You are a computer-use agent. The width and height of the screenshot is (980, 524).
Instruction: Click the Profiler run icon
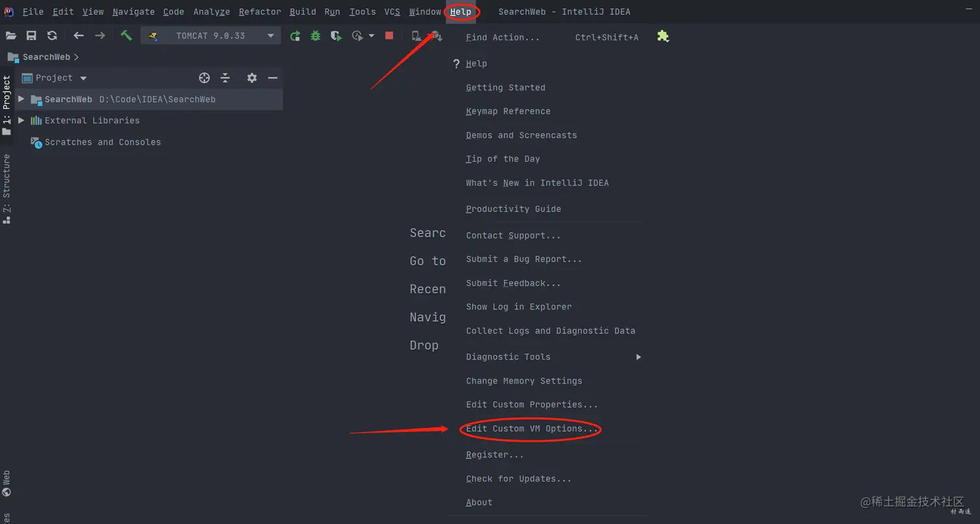358,36
